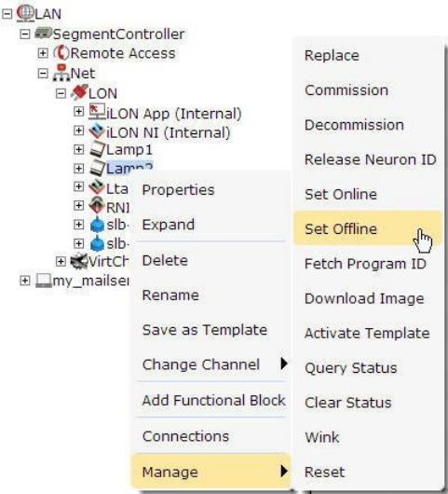Expand the Lamp1 tree node
448x494 pixels.
[x=79, y=150]
